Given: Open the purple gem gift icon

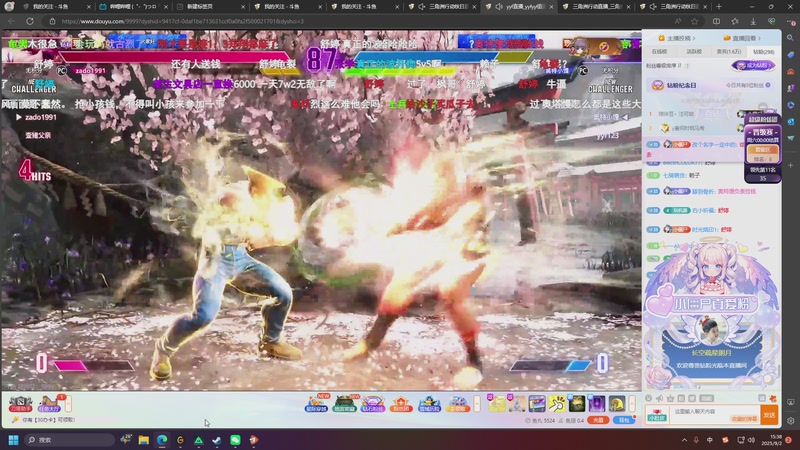Looking at the screenshot, I should click(373, 404).
